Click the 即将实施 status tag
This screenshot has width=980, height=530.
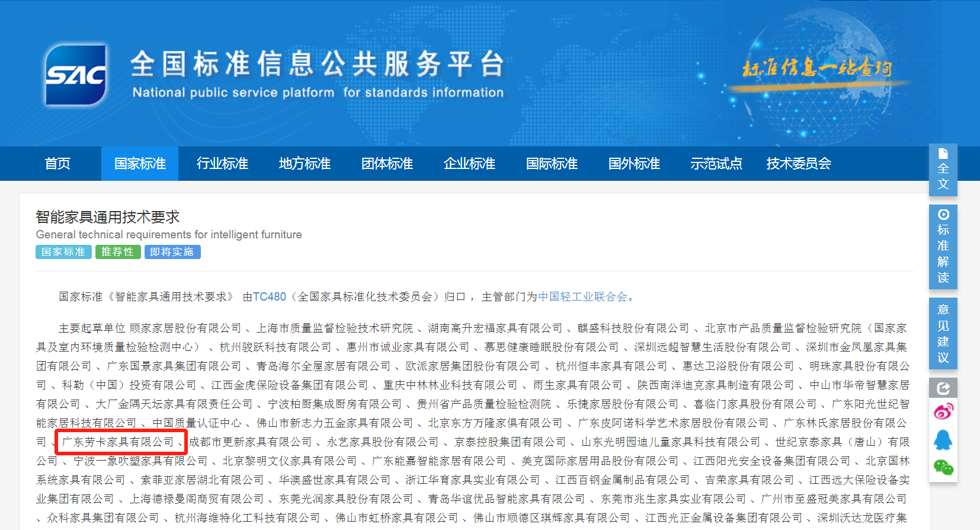[172, 252]
